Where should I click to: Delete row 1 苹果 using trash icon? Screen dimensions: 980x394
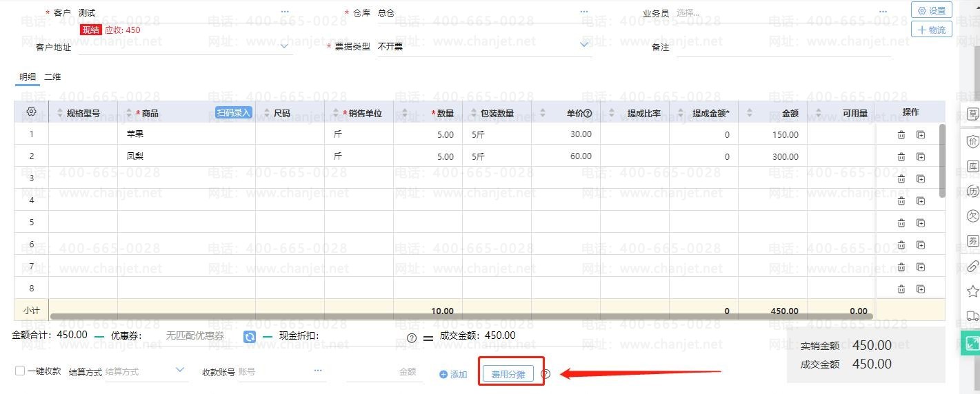tap(901, 135)
